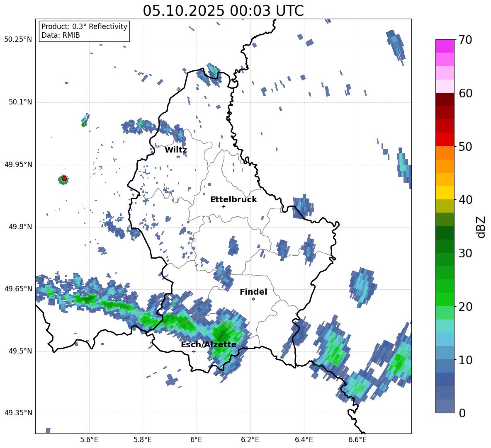491x448 pixels.
Task: Select the Esch/Alzette city label
Action: pos(209,345)
